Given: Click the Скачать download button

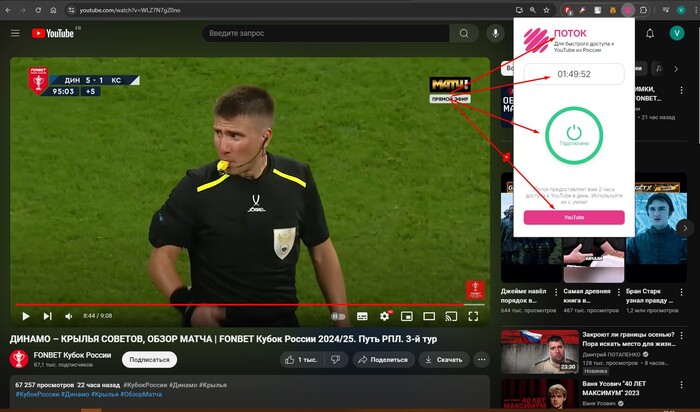Looking at the screenshot, I should [444, 359].
